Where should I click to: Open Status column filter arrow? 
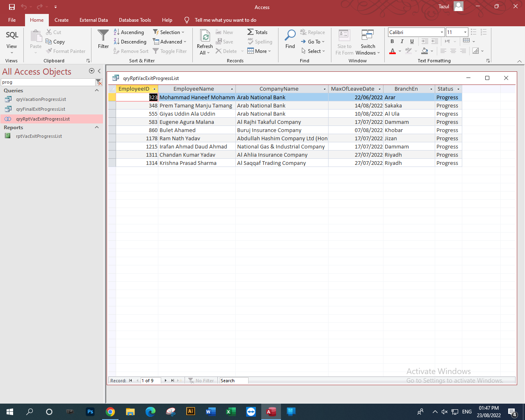click(x=458, y=89)
